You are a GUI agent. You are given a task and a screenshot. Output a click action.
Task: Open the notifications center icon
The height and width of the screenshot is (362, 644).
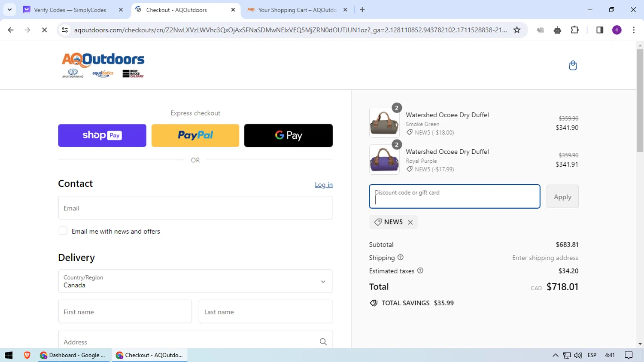point(629,355)
